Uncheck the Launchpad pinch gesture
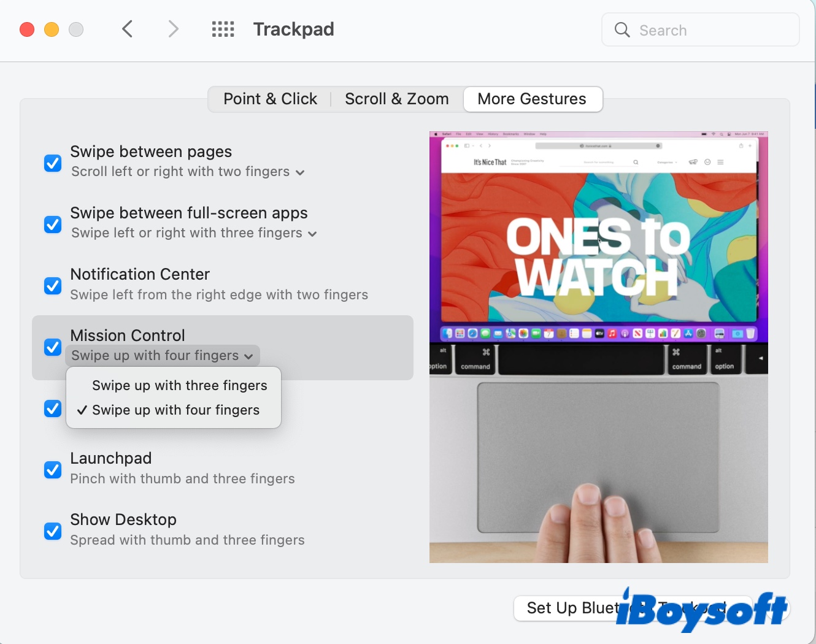The width and height of the screenshot is (816, 644). 52,470
